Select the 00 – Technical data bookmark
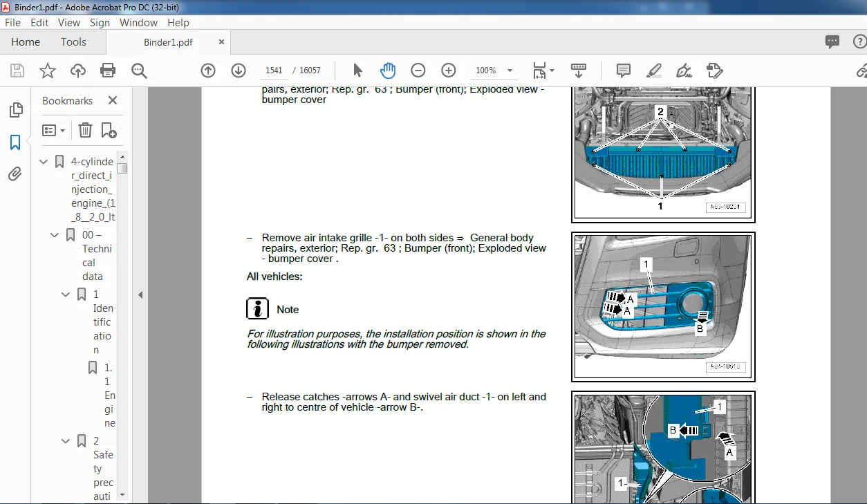Image resolution: width=867 pixels, height=504 pixels. 97,256
